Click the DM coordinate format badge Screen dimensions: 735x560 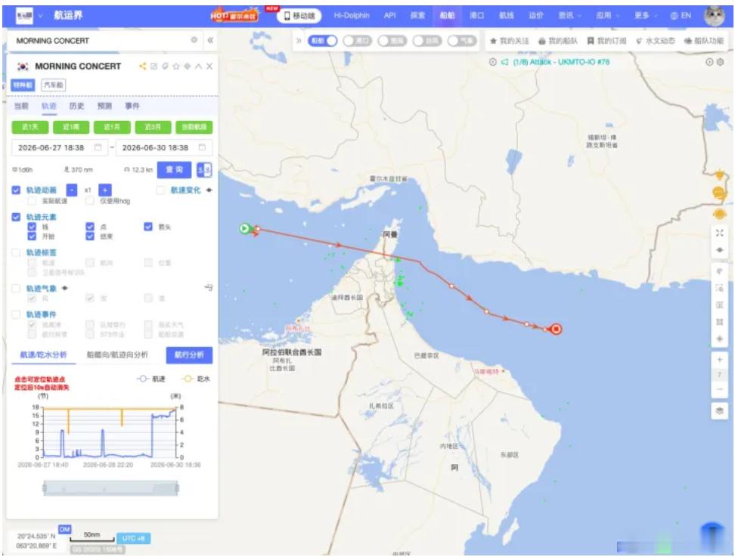point(65,529)
